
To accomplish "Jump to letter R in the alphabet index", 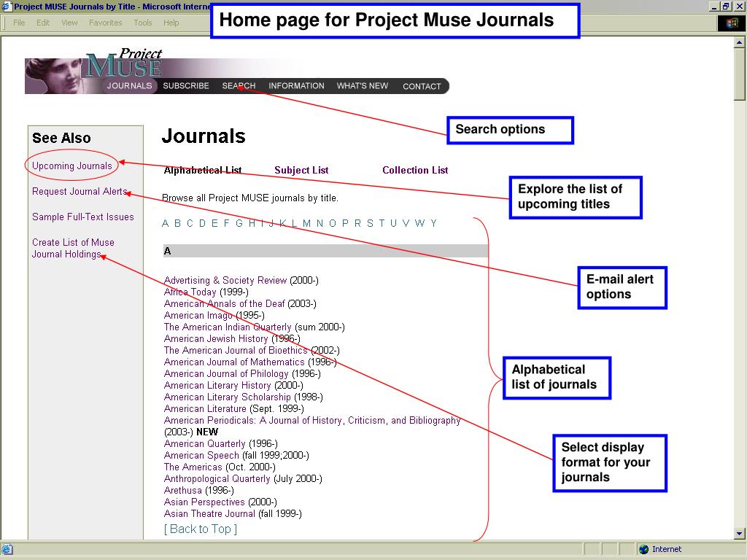I will coord(357,223).
